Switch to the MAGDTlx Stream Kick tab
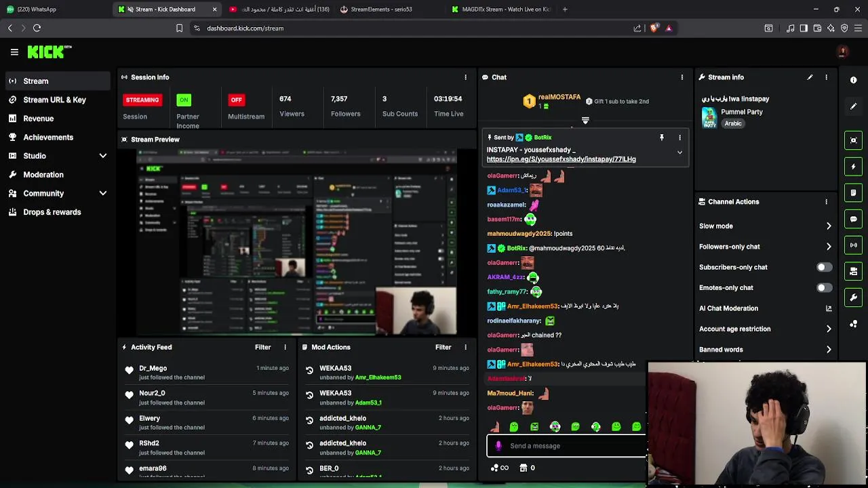868x488 pixels. pyautogui.click(x=502, y=9)
